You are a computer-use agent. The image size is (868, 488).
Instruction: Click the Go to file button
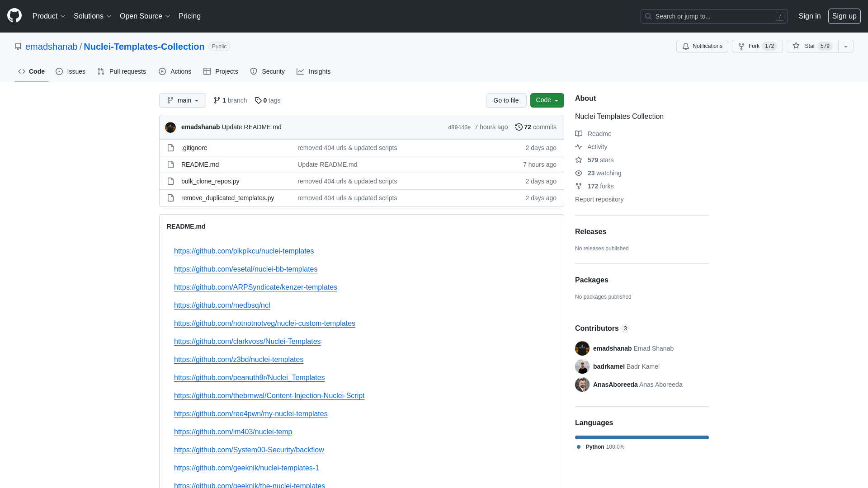pyautogui.click(x=506, y=100)
